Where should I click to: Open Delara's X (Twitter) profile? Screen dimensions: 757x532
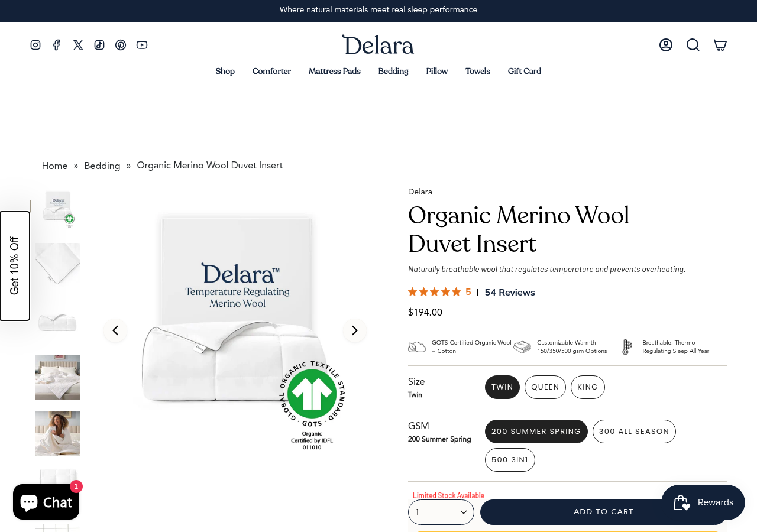coord(78,45)
